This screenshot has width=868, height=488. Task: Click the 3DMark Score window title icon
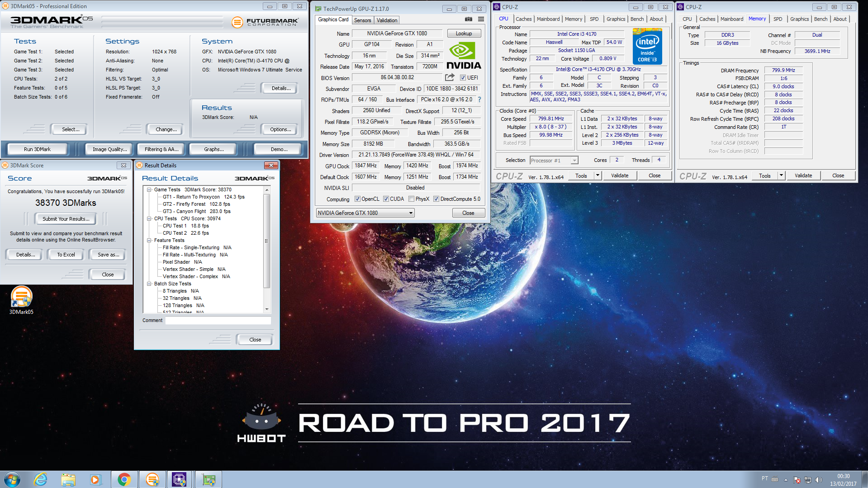(5, 165)
